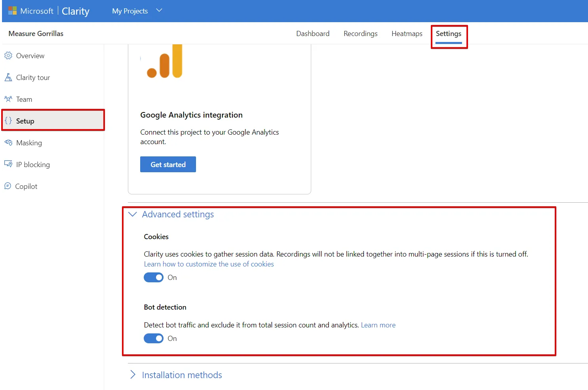
Task: Click the Measure Gorrillas project name
Action: pyautogui.click(x=36, y=34)
